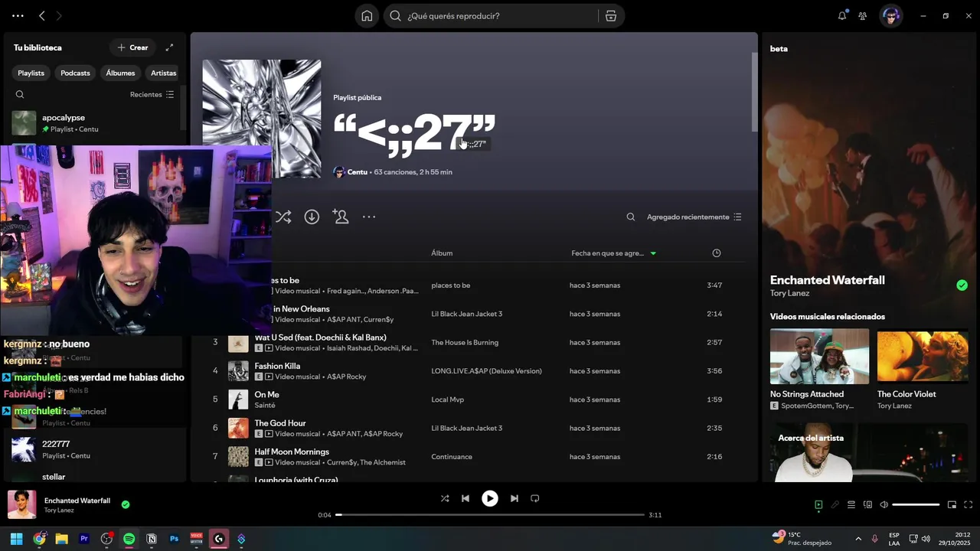Open the playback queue
This screenshot has height=551, width=980.
(851, 505)
